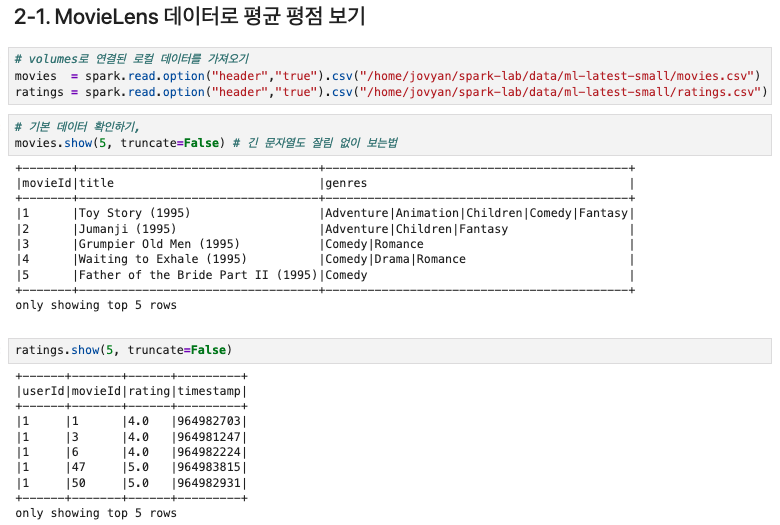The height and width of the screenshot is (525, 780).
Task: Click genres 'Adventure|Animation|Children|Comedy|Fantasy'
Action: 477,213
